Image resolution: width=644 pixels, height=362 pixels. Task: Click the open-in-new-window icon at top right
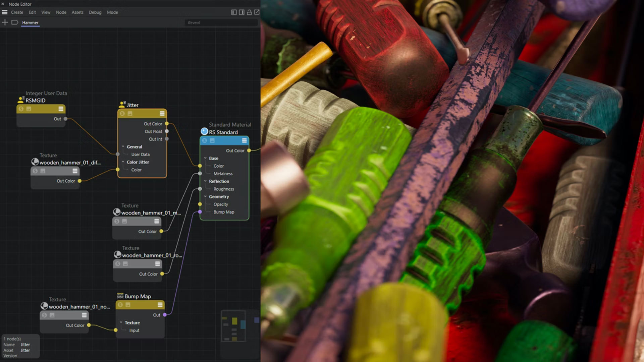[257, 12]
